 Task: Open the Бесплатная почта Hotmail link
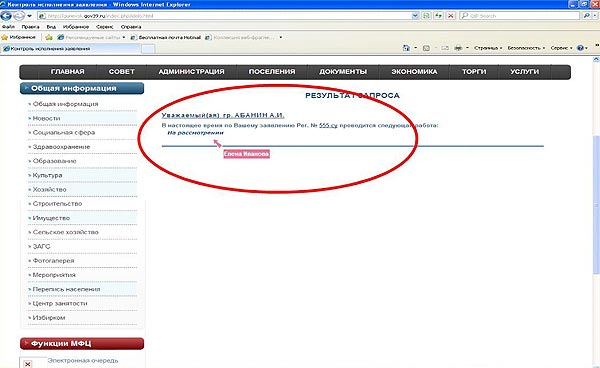166,37
